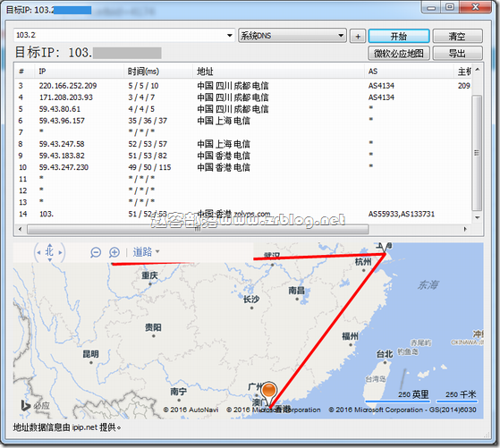
Task: Zoom out the Bing map
Action: 96,252
